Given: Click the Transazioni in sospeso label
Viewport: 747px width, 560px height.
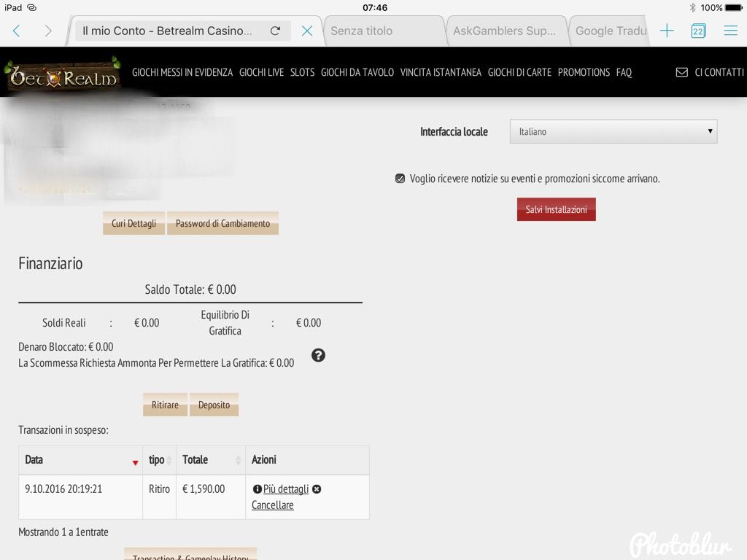Looking at the screenshot, I should [x=63, y=430].
